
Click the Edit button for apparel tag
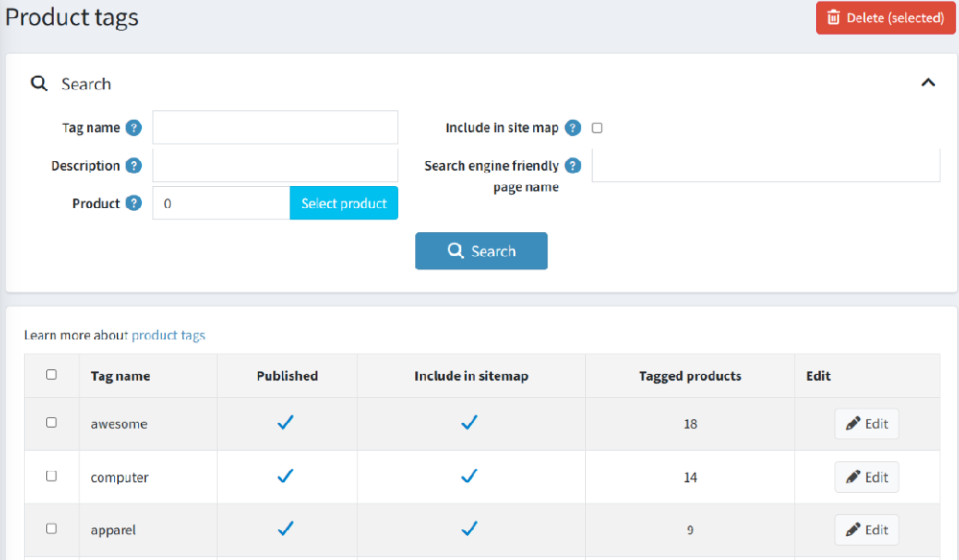tap(866, 528)
